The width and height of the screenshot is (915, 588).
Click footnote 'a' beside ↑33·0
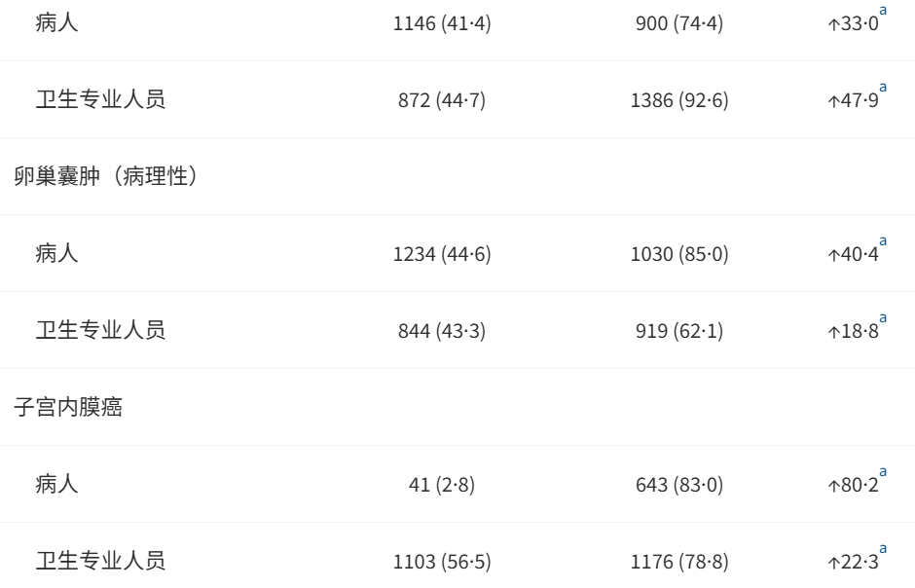tap(883, 11)
